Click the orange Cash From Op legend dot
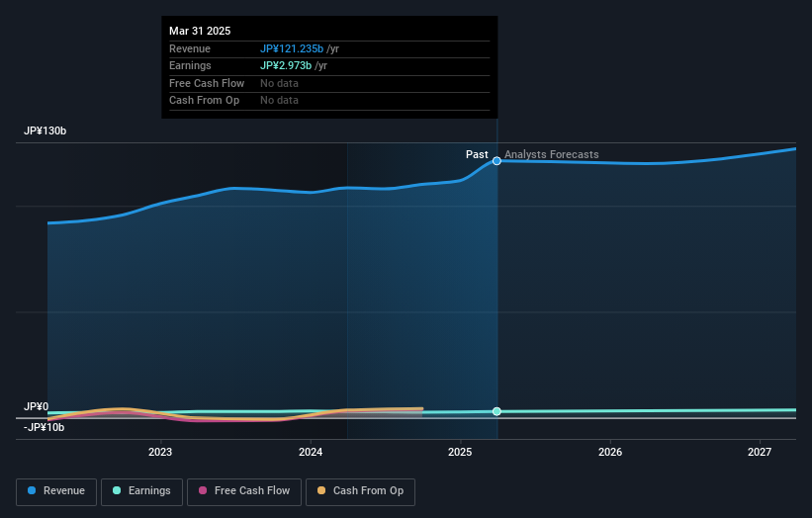Viewport: 812px width, 518px height. click(x=321, y=490)
